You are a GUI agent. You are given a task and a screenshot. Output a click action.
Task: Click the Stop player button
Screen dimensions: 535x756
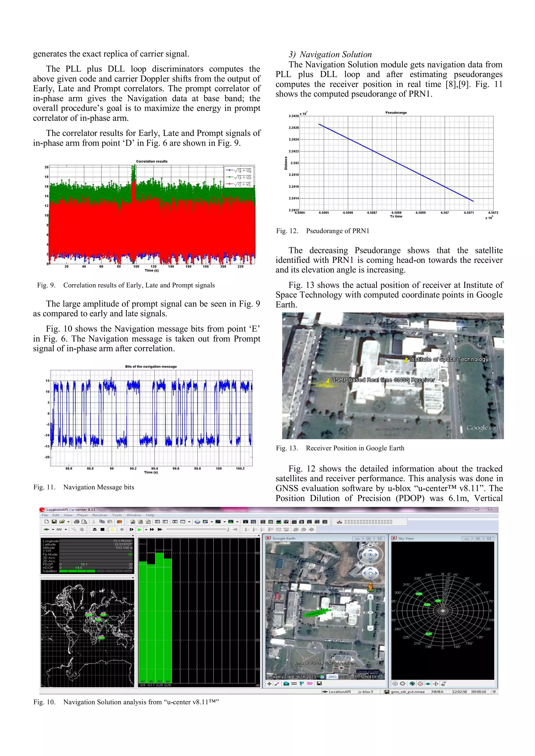[x=102, y=530]
